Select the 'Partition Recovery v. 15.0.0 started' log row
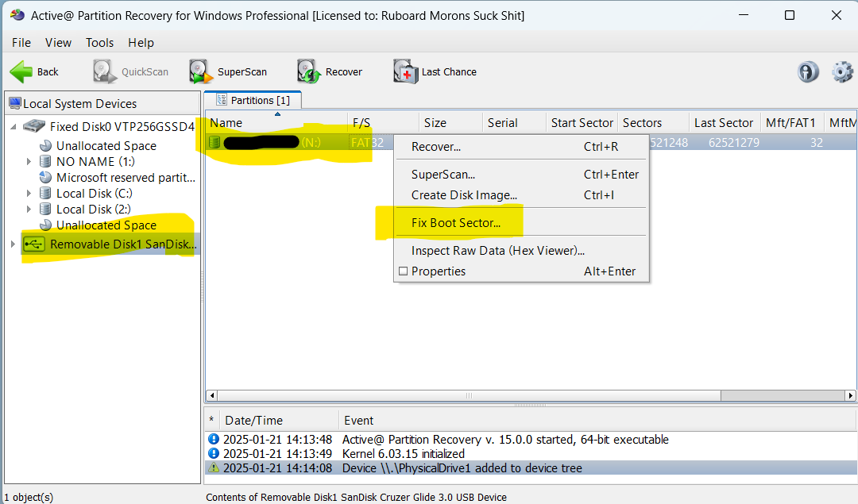 point(530,440)
